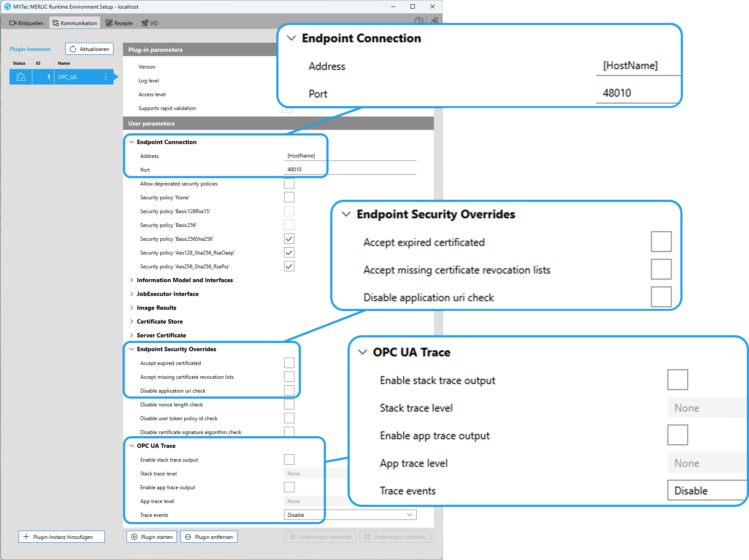
Task: Click the Plugin entfernen remove button
Action: 209,537
